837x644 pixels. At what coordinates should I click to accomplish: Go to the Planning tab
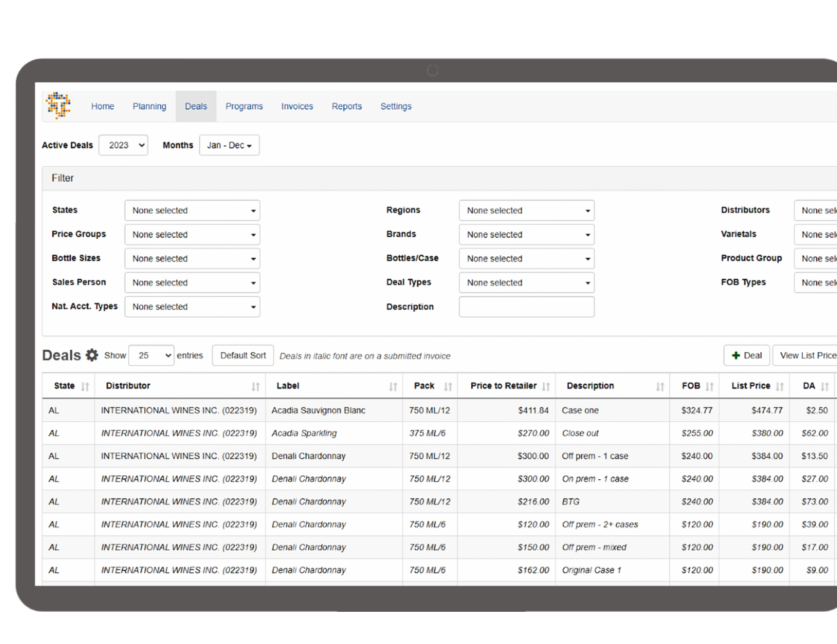149,106
